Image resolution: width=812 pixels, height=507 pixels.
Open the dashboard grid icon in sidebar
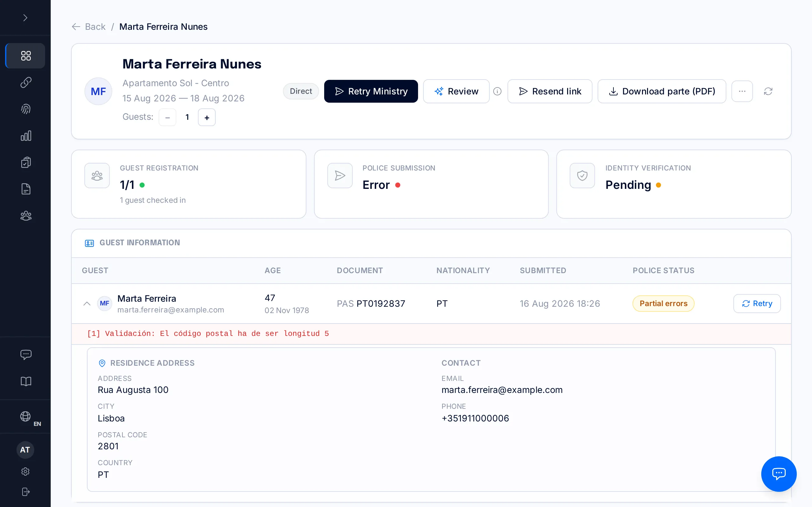point(26,56)
